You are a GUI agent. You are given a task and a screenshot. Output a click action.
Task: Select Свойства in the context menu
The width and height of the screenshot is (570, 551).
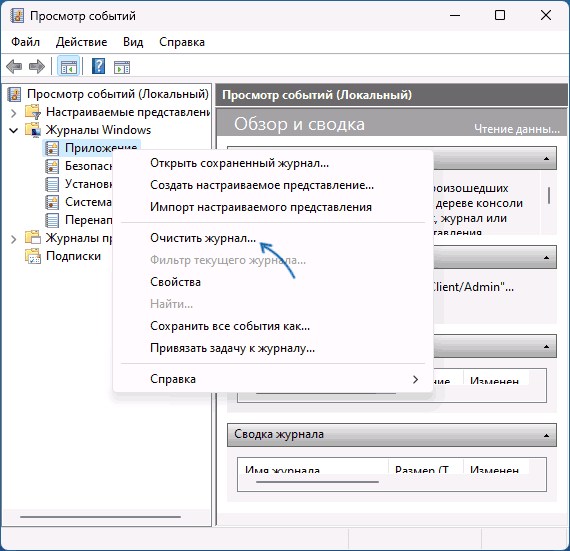(x=175, y=282)
